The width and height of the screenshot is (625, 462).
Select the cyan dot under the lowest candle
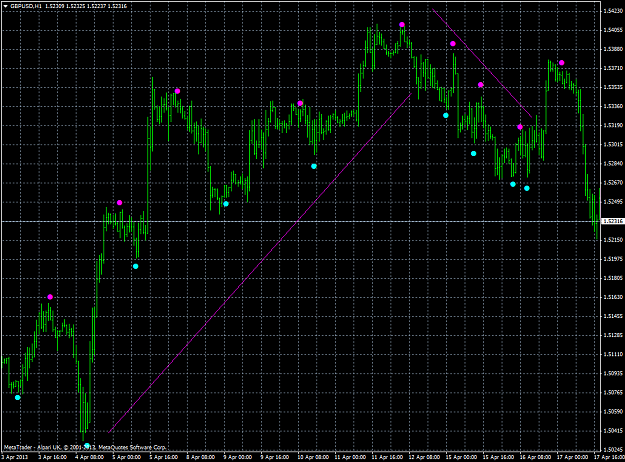pos(87,445)
